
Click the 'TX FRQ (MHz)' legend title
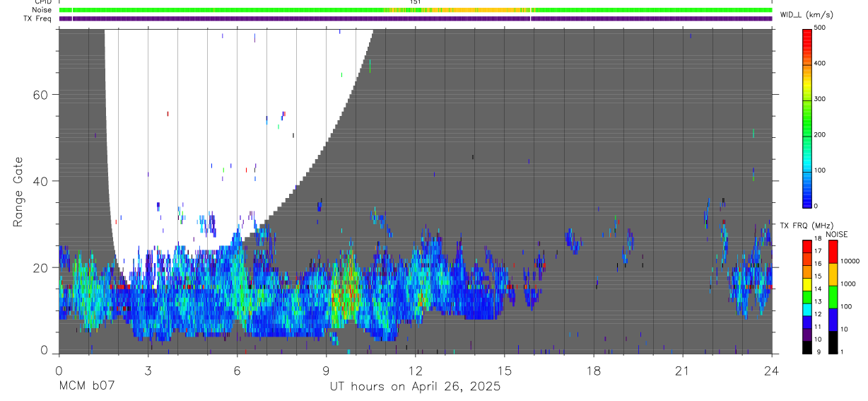pyautogui.click(x=805, y=226)
